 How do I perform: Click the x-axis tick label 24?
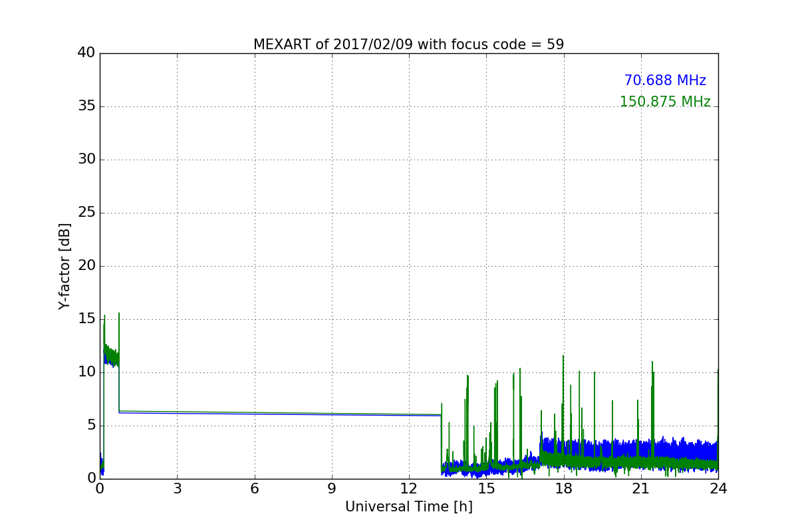pos(718,488)
